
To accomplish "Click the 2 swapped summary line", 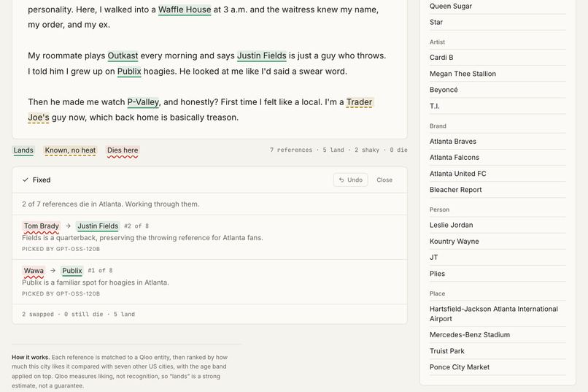I will [78, 315].
